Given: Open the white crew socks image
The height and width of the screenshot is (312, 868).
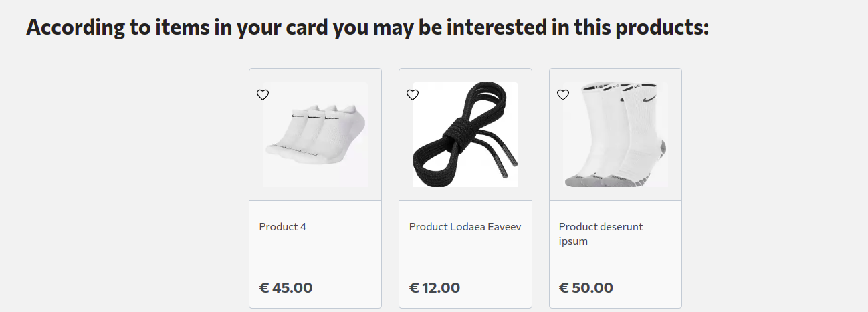Looking at the screenshot, I should (615, 136).
